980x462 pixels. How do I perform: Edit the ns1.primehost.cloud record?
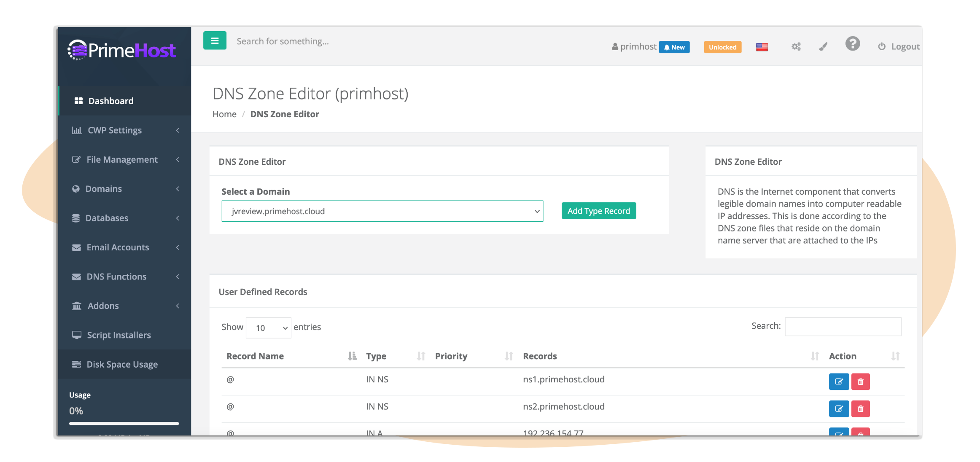point(838,381)
